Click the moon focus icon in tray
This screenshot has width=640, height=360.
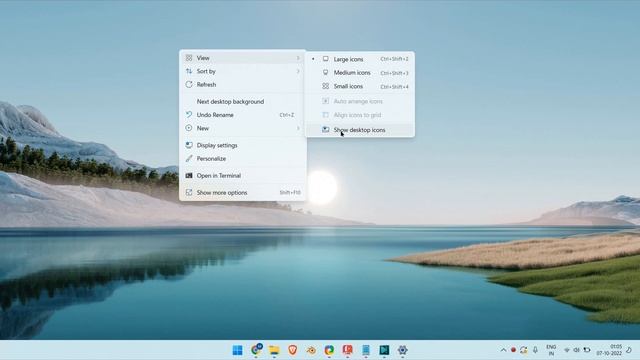[x=629, y=350]
